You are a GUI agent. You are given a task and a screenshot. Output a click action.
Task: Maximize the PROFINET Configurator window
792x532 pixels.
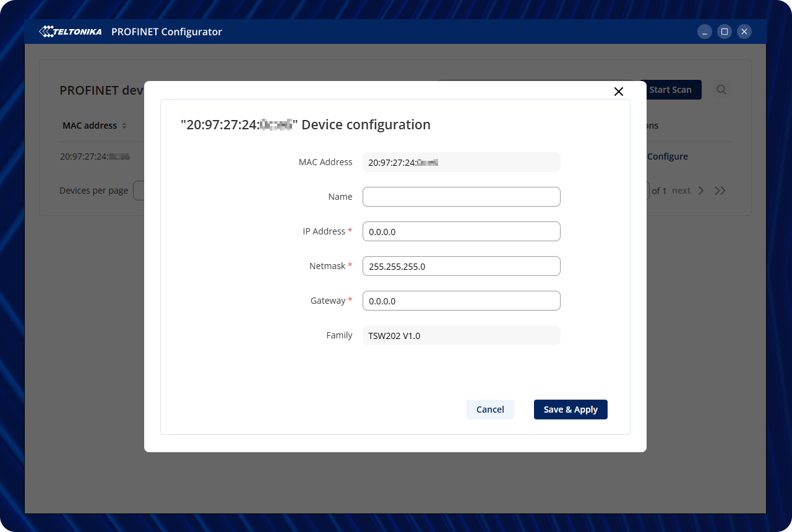click(725, 32)
